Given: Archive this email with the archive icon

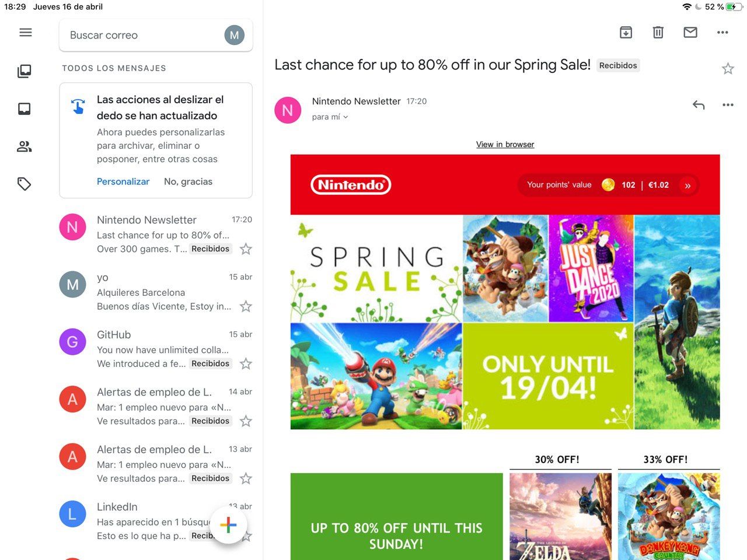Looking at the screenshot, I should (x=626, y=33).
